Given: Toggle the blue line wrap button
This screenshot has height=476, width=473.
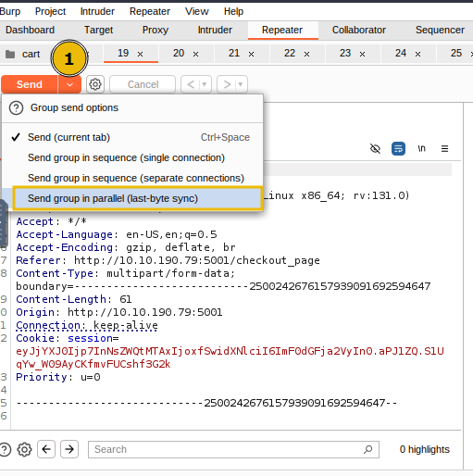Looking at the screenshot, I should coord(398,149).
